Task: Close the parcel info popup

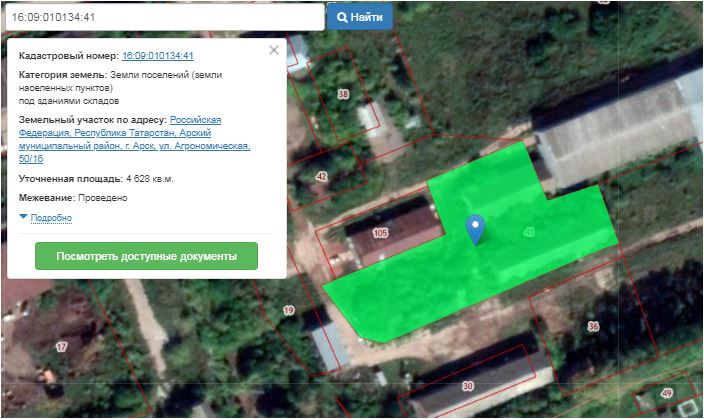Action: point(274,50)
